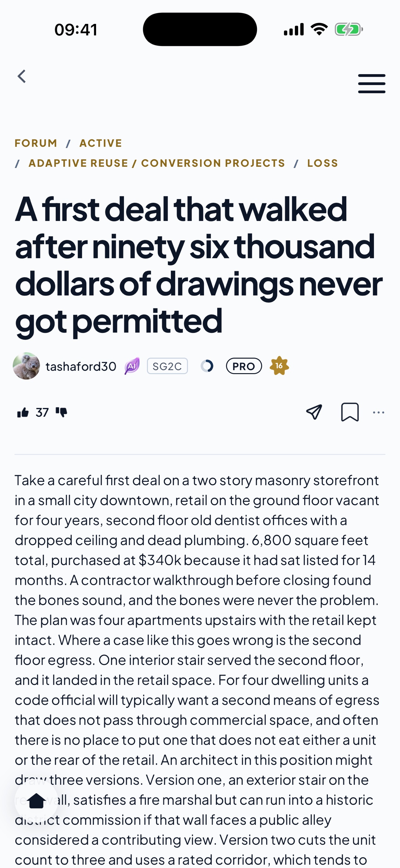Tap the SG2C tag
400x868 pixels.
pyautogui.click(x=167, y=366)
